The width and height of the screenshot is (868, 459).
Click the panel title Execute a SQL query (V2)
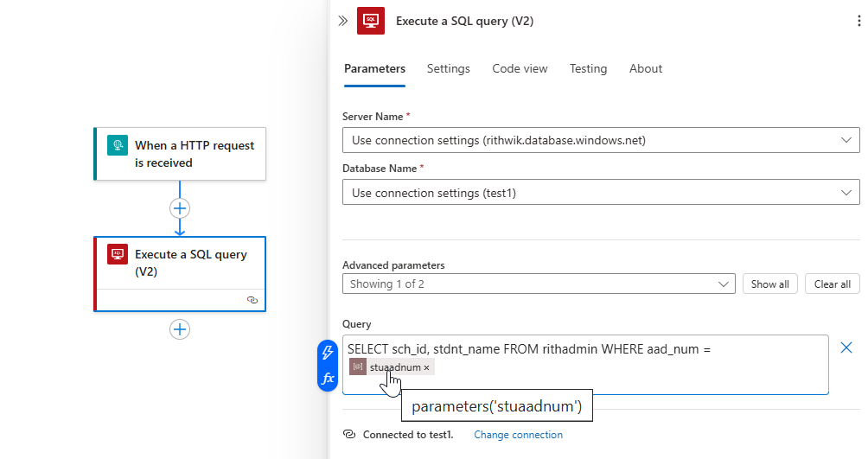click(x=464, y=21)
